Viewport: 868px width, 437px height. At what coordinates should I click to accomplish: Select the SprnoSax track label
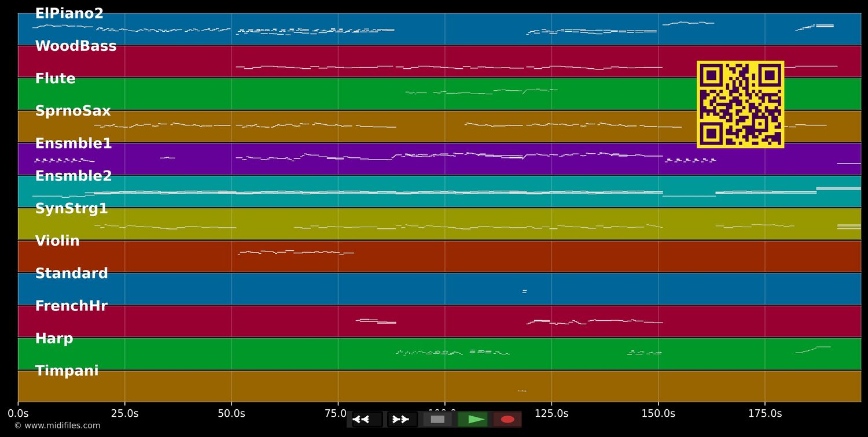73,111
